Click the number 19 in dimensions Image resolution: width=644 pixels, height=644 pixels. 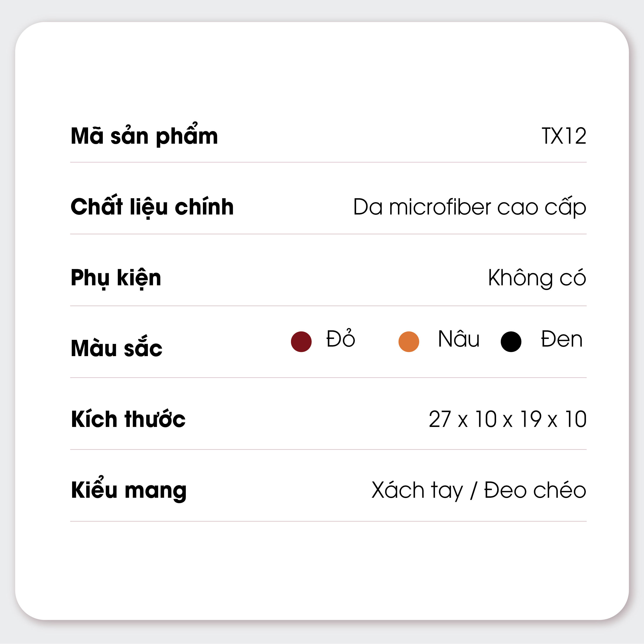tap(531, 419)
